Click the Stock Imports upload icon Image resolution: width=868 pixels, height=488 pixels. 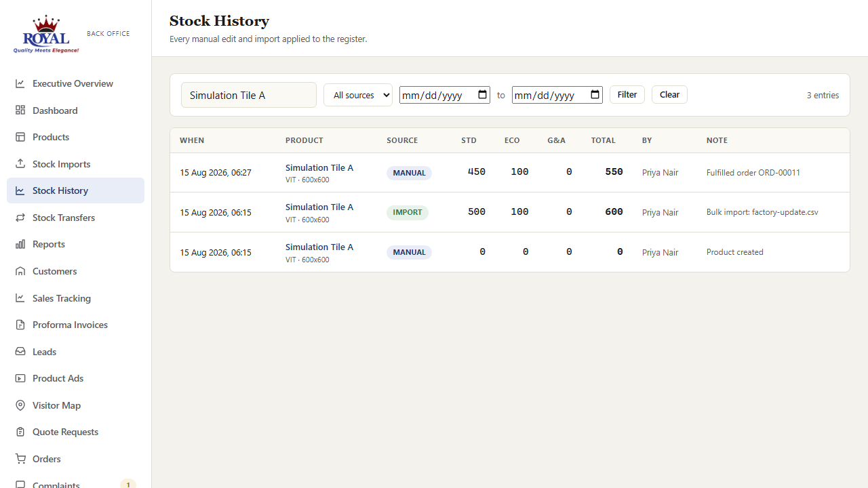(20, 164)
